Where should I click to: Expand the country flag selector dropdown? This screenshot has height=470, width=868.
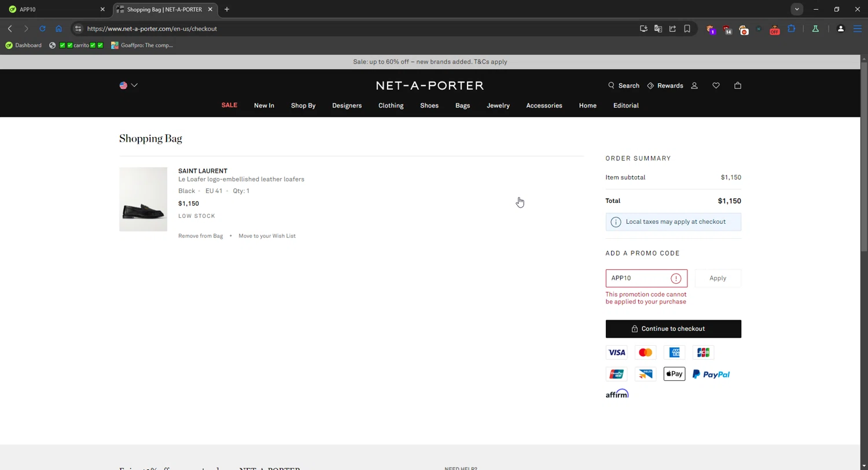(128, 86)
